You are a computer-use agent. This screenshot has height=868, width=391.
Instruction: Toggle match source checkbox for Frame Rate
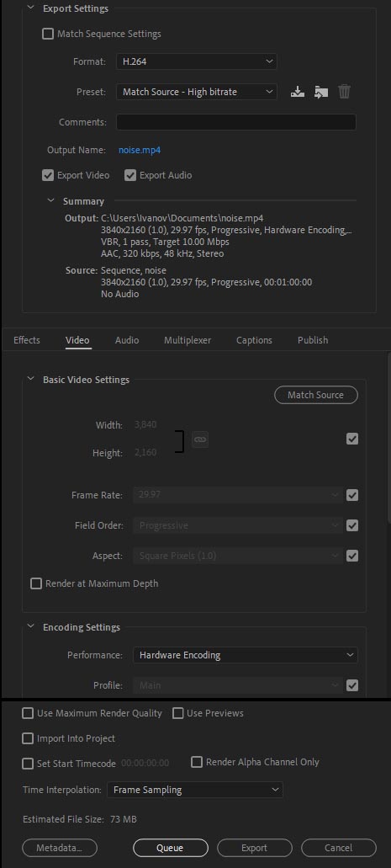click(x=352, y=495)
